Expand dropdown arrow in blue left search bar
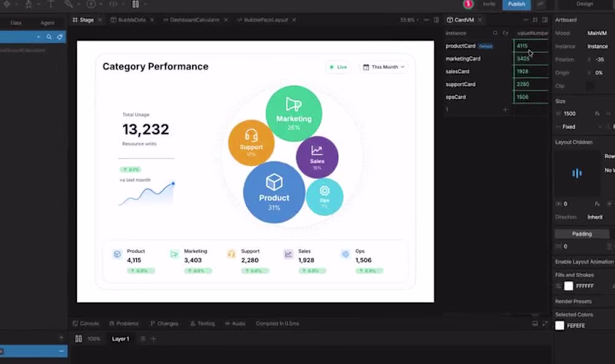The width and height of the screenshot is (615, 364). point(38,37)
